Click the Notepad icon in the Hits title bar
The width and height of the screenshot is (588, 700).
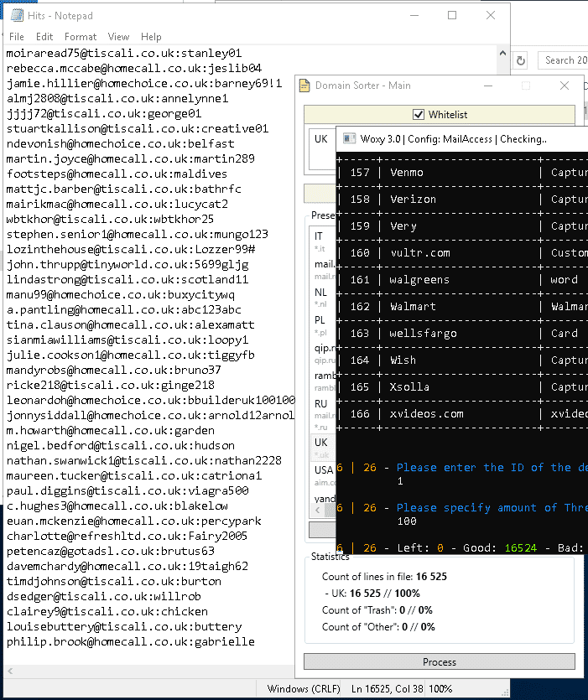pos(17,16)
